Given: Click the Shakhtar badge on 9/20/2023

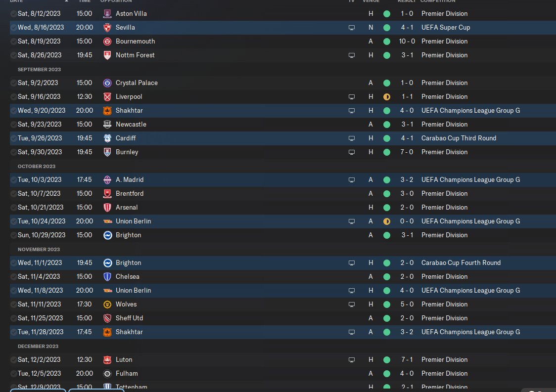Looking at the screenshot, I should pos(107,111).
